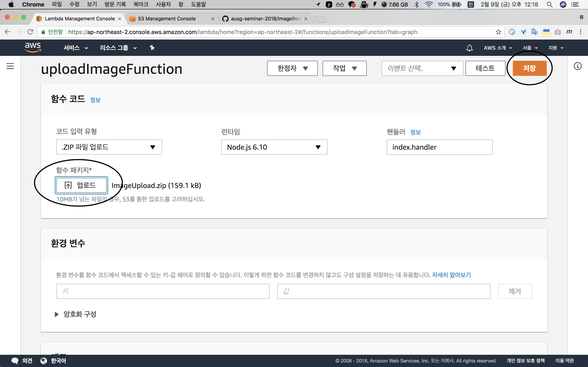
Task: Click the orange 저장 button
Action: (x=529, y=68)
